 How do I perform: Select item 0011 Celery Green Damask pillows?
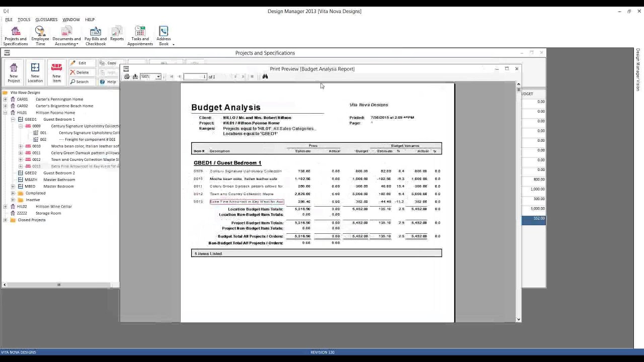pos(75,153)
